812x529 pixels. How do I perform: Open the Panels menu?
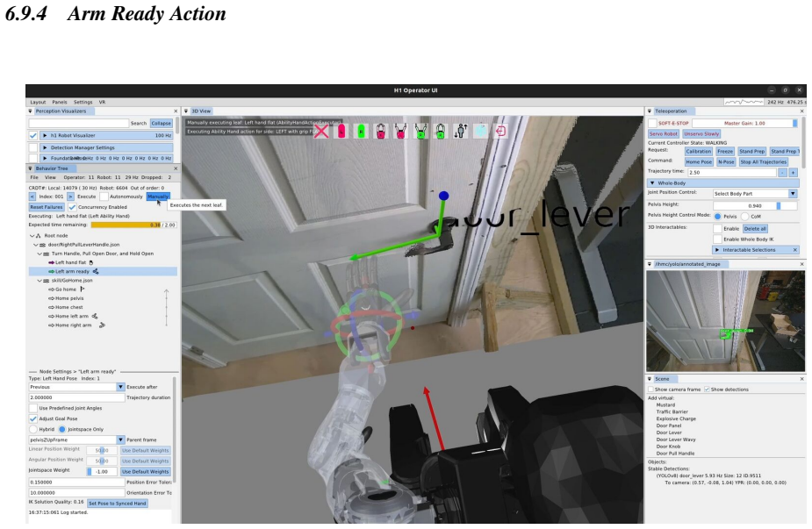pyautogui.click(x=60, y=103)
